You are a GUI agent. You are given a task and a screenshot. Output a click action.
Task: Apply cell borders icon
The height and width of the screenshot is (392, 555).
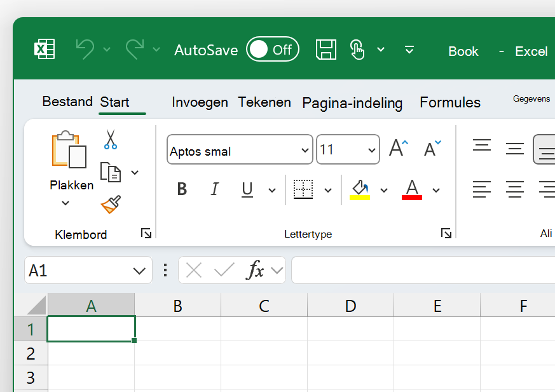click(x=303, y=189)
